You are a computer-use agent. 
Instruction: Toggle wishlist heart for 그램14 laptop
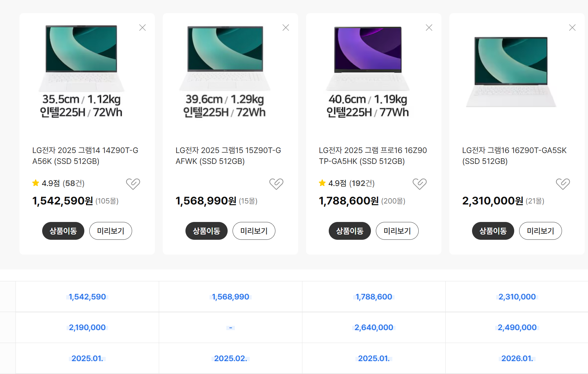click(x=133, y=184)
